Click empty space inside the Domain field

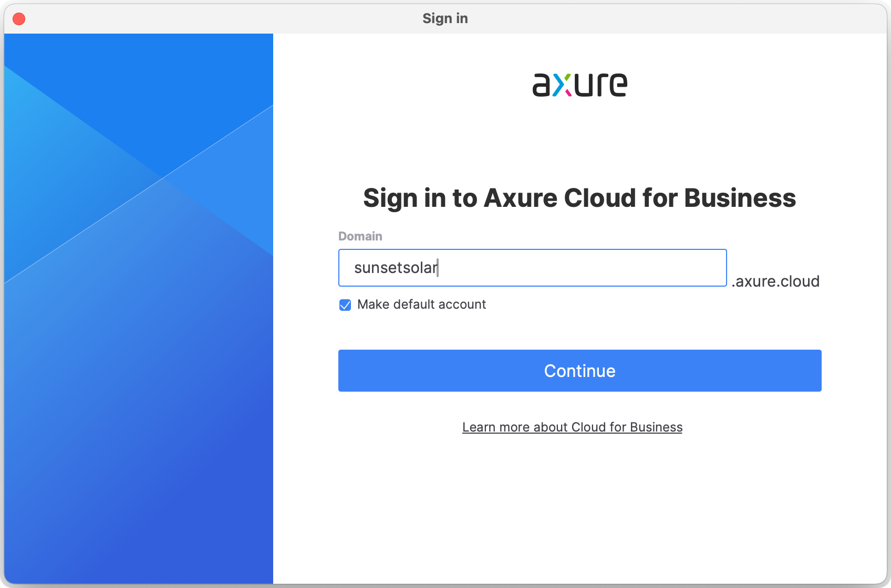pyautogui.click(x=604, y=268)
